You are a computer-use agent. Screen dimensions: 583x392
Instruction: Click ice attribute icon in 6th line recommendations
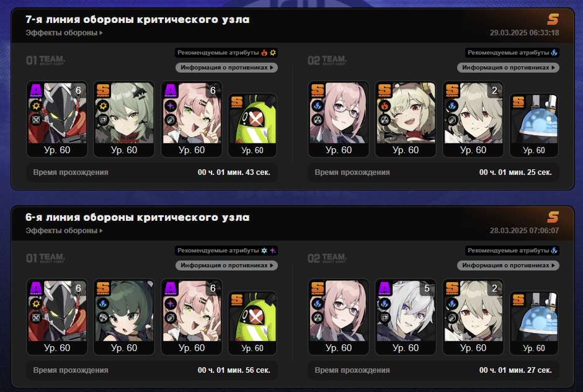[264, 251]
